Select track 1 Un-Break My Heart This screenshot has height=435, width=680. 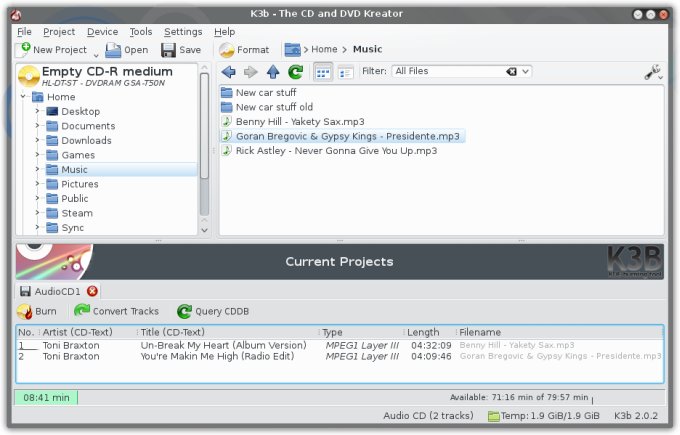(340, 345)
